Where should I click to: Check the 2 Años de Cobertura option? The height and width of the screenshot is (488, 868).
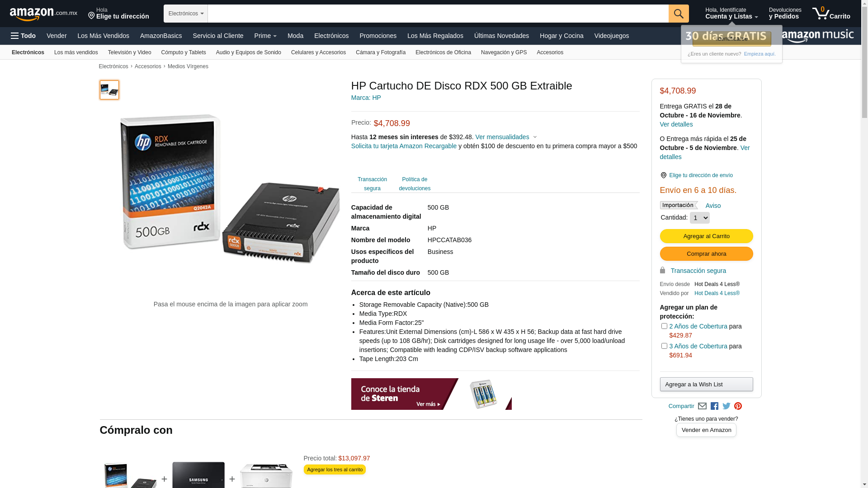[664, 326]
